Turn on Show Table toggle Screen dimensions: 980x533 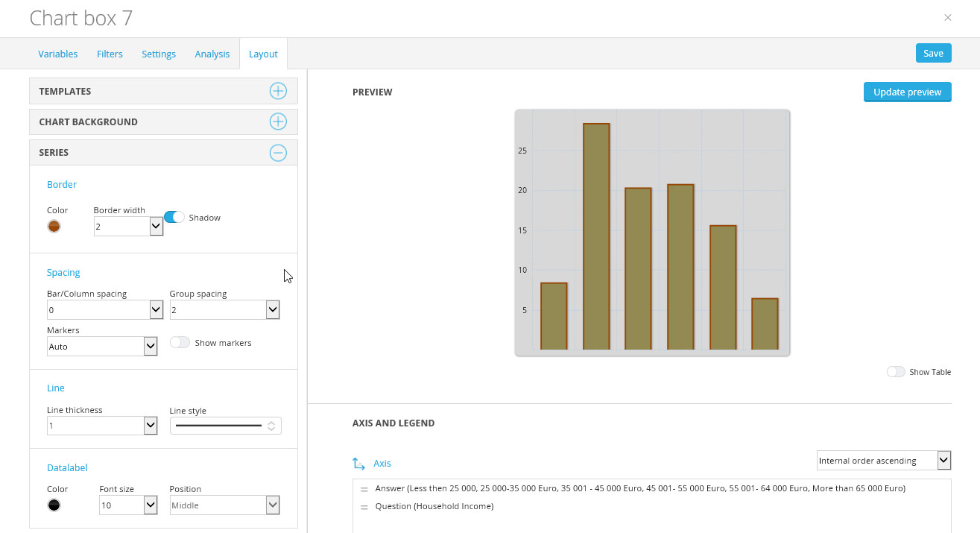[x=896, y=371]
